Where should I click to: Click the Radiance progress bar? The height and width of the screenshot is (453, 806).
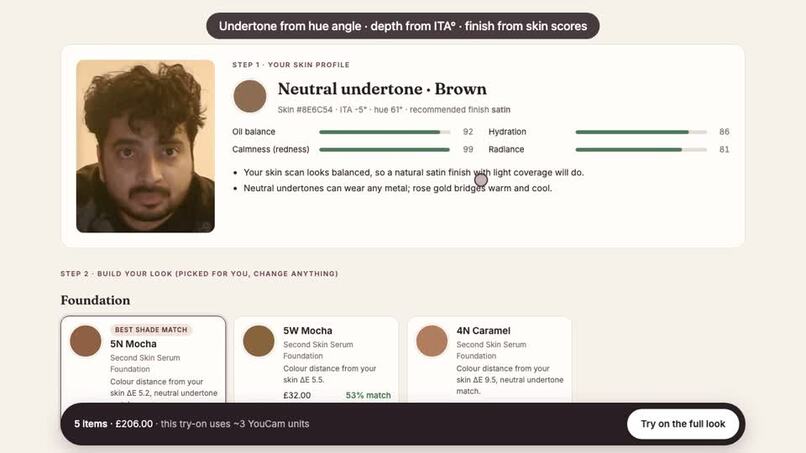[x=641, y=150]
